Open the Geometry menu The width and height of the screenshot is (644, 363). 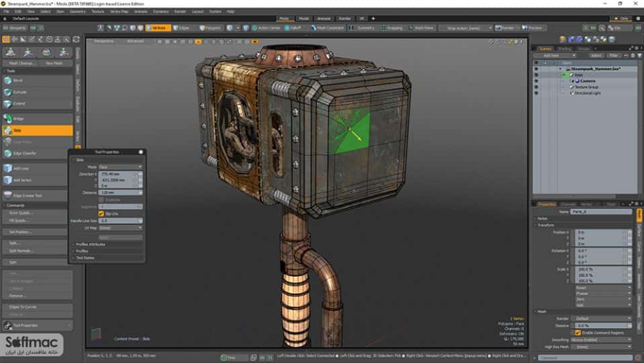[77, 11]
